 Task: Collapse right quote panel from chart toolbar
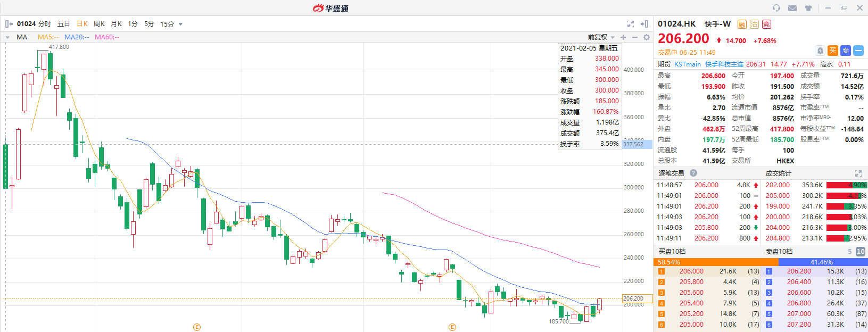644,24
